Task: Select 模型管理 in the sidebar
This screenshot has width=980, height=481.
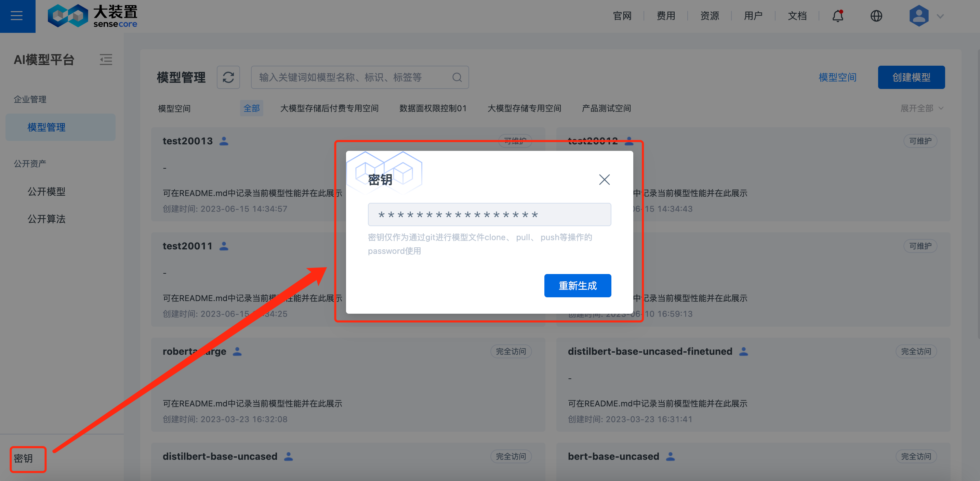Action: (x=61, y=127)
